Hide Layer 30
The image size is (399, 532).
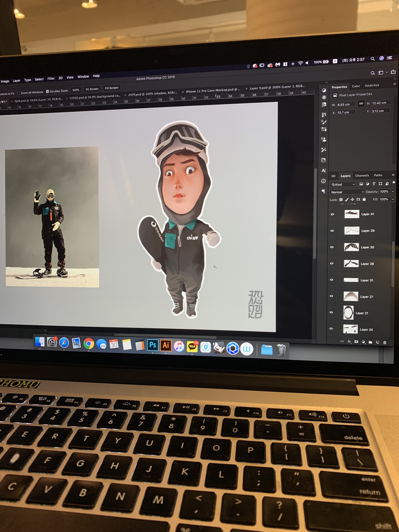pyautogui.click(x=332, y=247)
